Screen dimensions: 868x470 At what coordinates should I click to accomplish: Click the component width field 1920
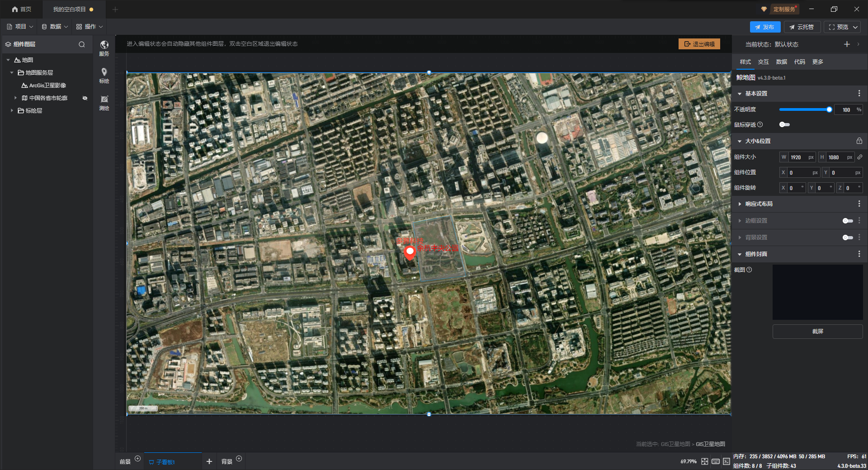tap(798, 157)
